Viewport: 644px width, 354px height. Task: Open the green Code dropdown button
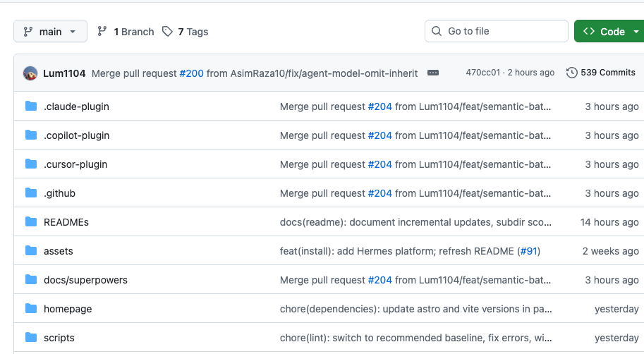pos(609,31)
